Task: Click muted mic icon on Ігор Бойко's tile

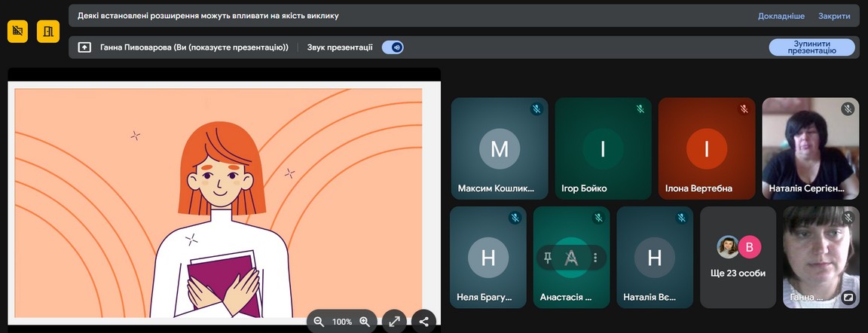Action: click(x=640, y=109)
